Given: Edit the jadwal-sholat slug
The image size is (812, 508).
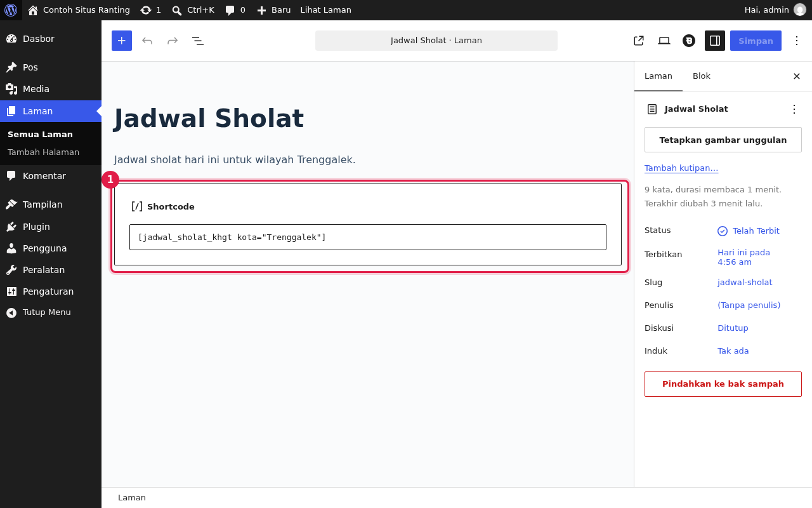Looking at the screenshot, I should point(745,283).
